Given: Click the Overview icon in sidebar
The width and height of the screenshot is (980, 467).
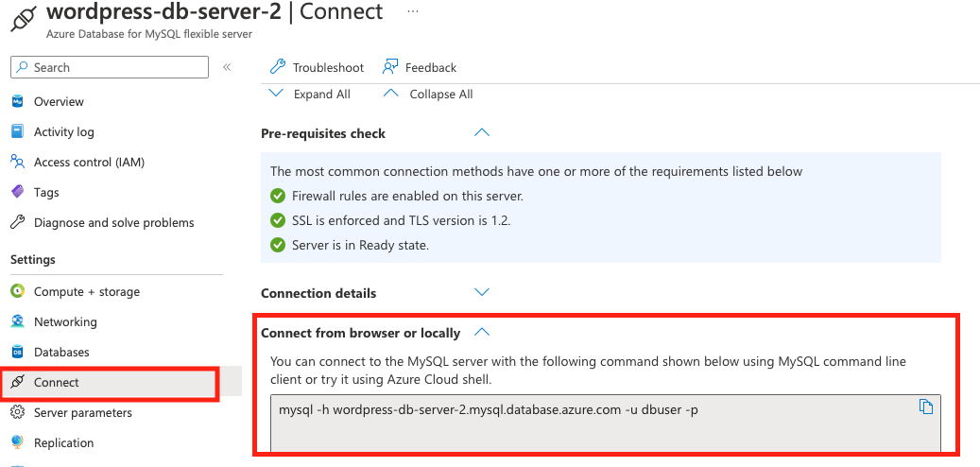Looking at the screenshot, I should point(17,101).
